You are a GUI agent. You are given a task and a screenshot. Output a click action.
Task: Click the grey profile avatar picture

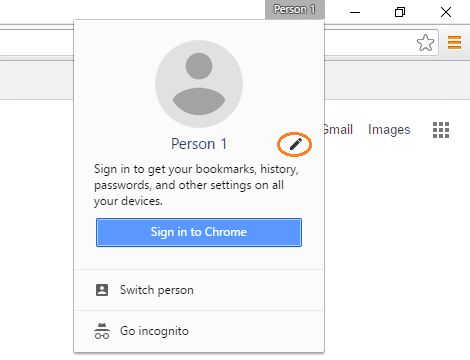(x=199, y=84)
